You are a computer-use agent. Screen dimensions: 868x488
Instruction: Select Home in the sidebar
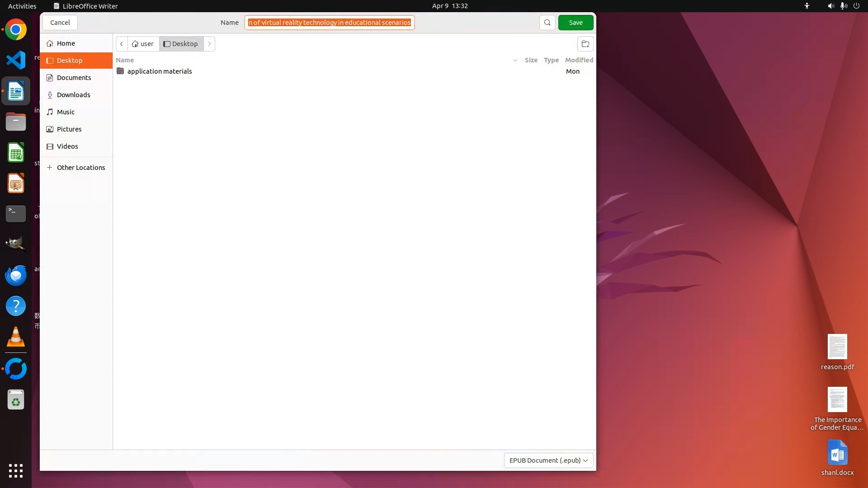click(66, 43)
